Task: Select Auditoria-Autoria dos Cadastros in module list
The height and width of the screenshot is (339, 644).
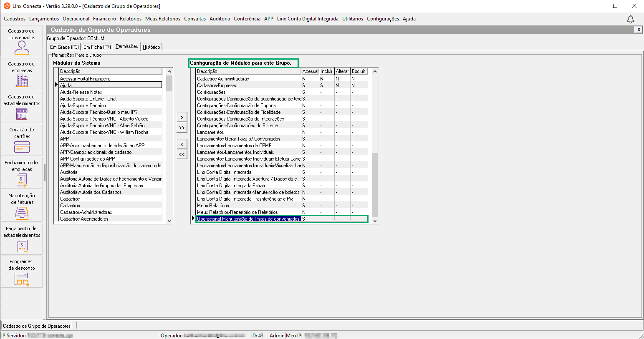Action: point(91,192)
